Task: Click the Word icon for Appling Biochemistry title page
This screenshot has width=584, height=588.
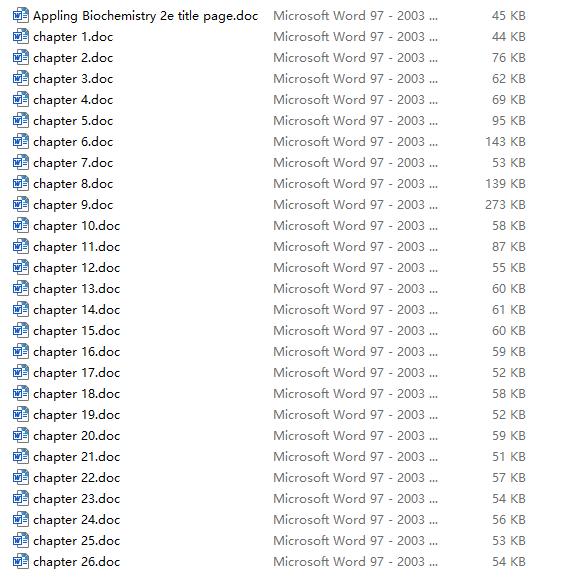Action: 21,15
